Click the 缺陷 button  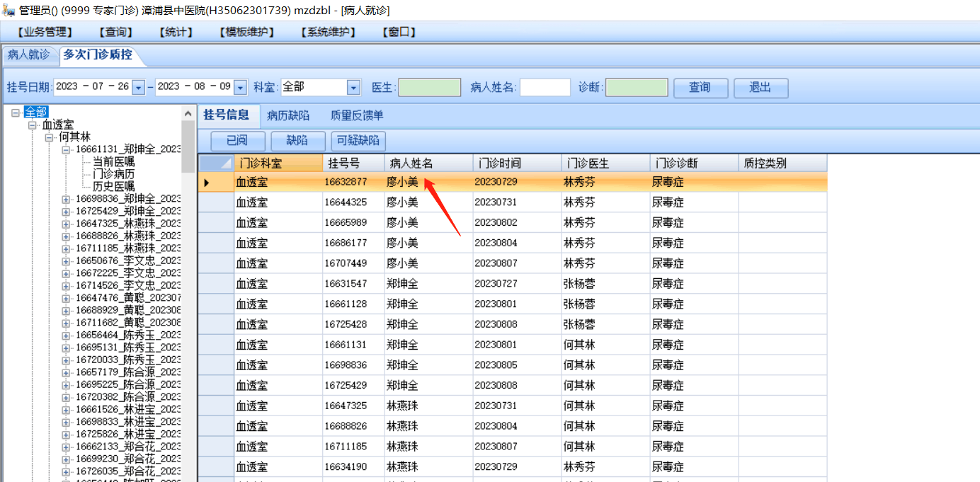coord(298,141)
